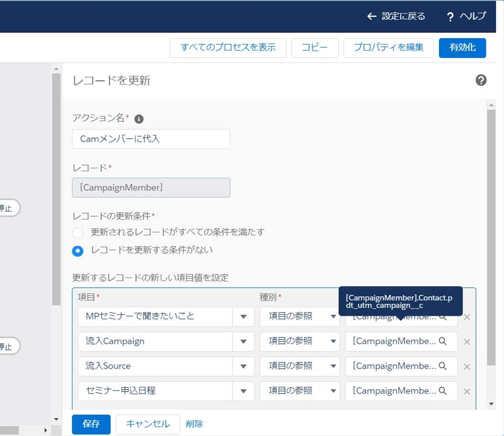504x436 pixels.
Task: Click the 更新するレコードの新しい項目値を設定 label
Action: coord(150,278)
